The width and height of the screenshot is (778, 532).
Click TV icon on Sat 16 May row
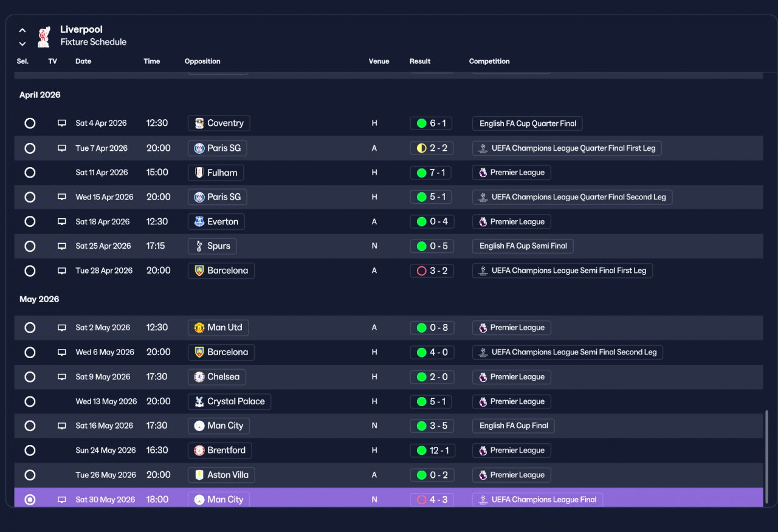tap(61, 426)
